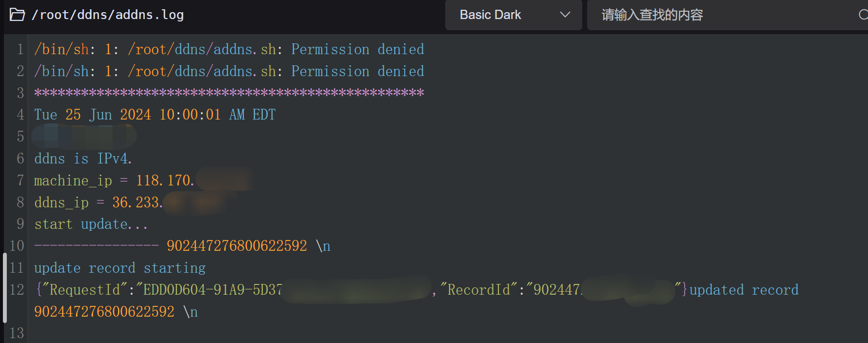Click the "update record starting" line

tap(119, 268)
